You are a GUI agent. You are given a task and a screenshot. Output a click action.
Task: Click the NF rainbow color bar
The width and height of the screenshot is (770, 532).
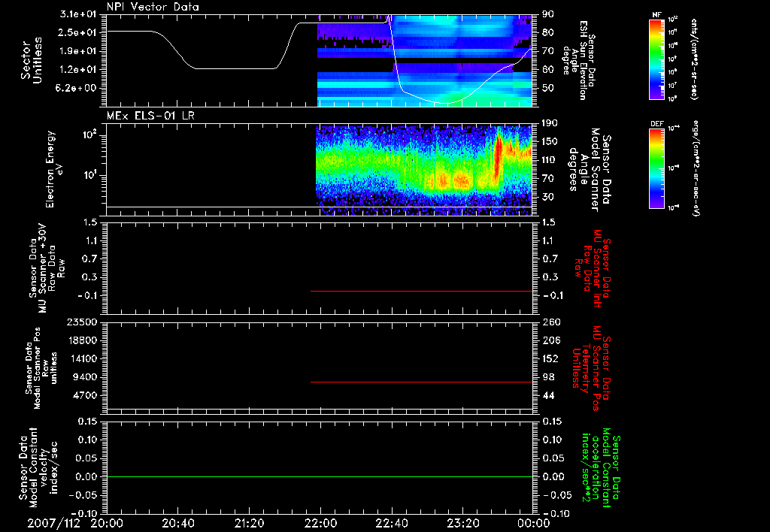point(657,59)
